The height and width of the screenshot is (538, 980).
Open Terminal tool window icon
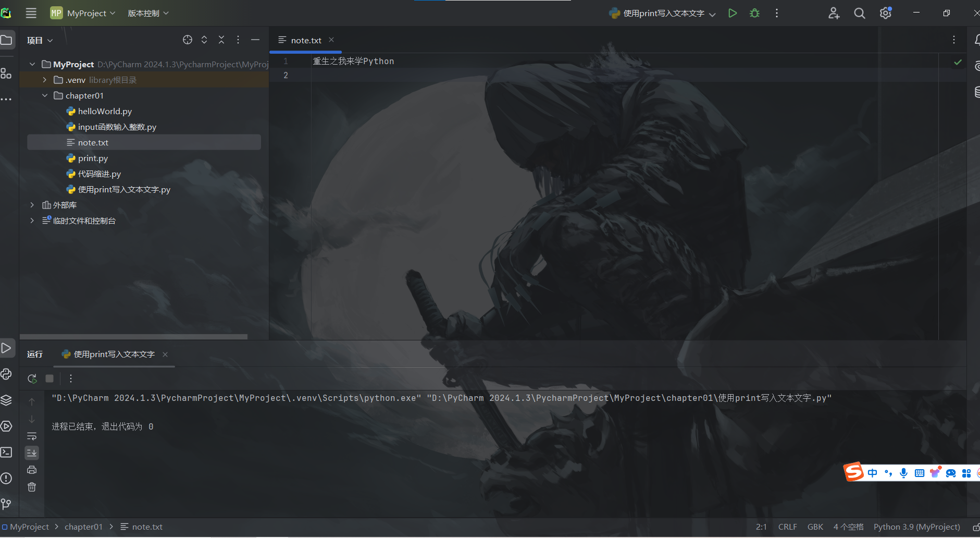[x=6, y=452]
